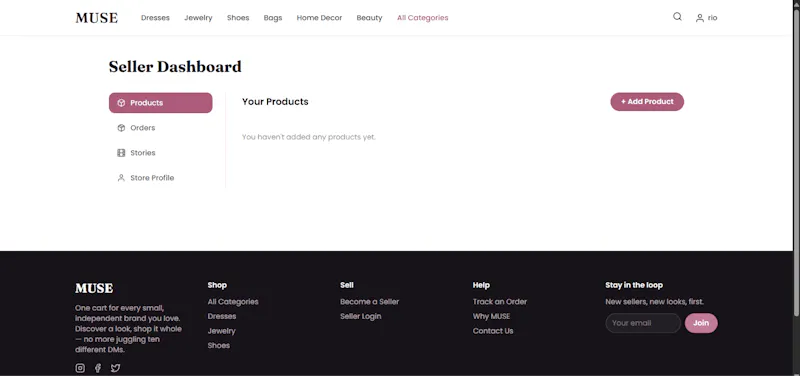The width and height of the screenshot is (800, 376).
Task: Click the Join newsletter button
Action: (701, 323)
